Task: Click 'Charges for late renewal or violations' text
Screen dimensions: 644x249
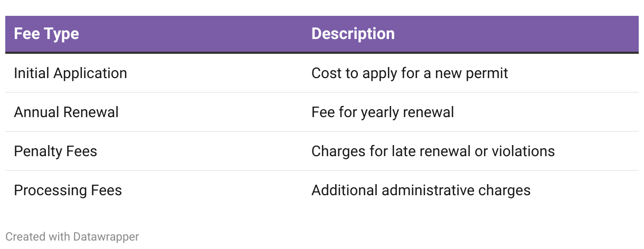Action: coord(433,151)
